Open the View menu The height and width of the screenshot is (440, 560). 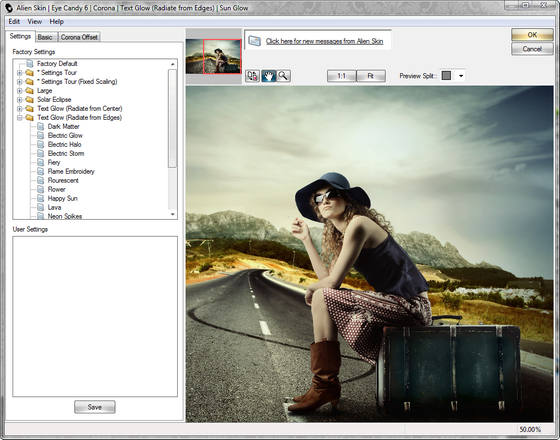[35, 21]
